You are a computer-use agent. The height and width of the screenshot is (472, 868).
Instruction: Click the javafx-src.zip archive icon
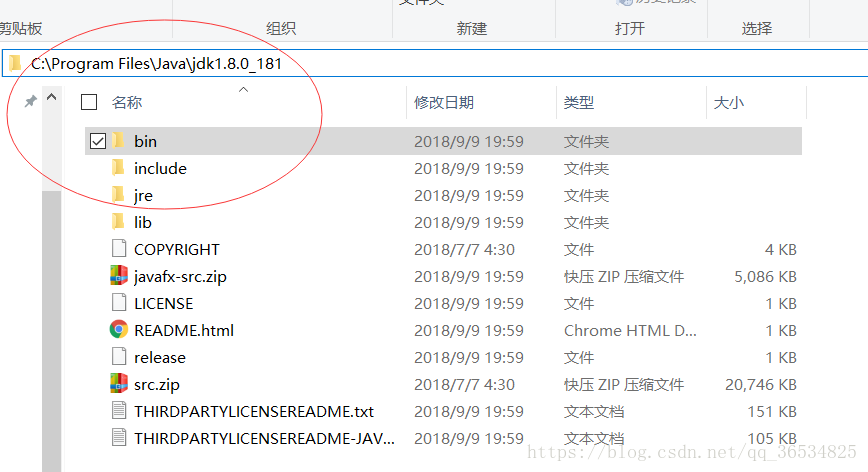click(x=118, y=276)
